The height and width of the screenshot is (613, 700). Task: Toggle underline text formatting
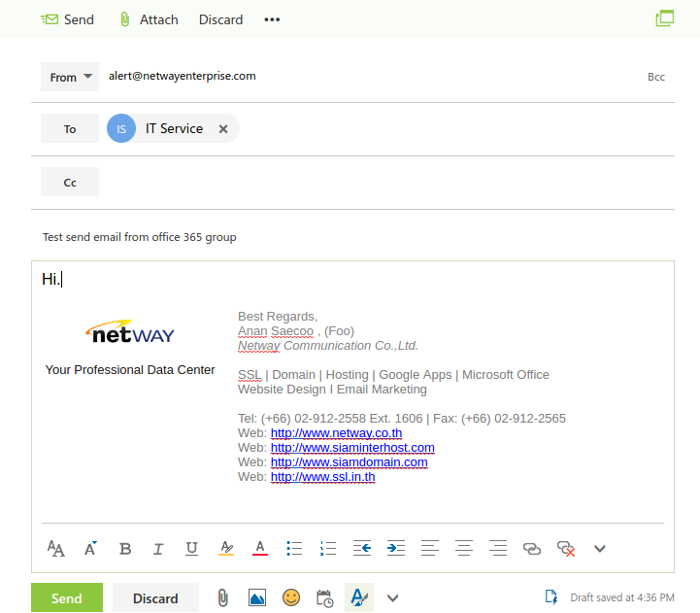pyautogui.click(x=192, y=548)
